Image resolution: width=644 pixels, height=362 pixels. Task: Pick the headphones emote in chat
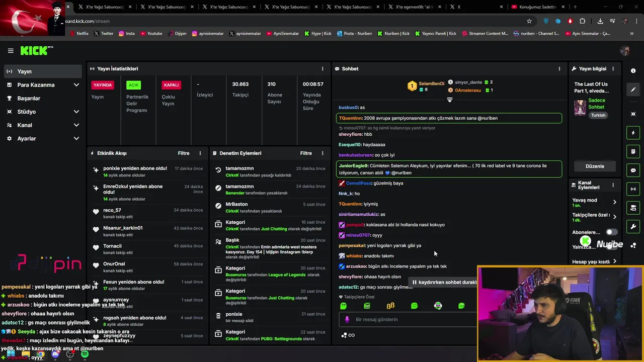click(438, 306)
